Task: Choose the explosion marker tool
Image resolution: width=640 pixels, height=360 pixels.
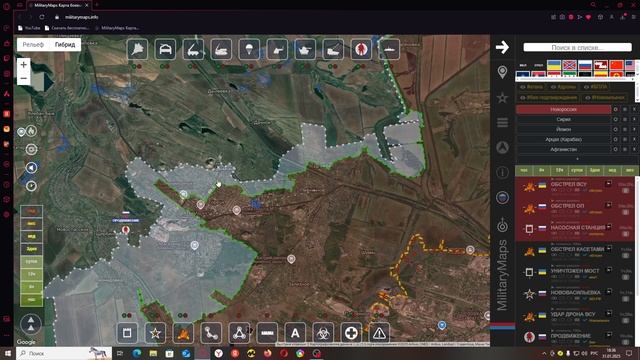Action: 183,333
